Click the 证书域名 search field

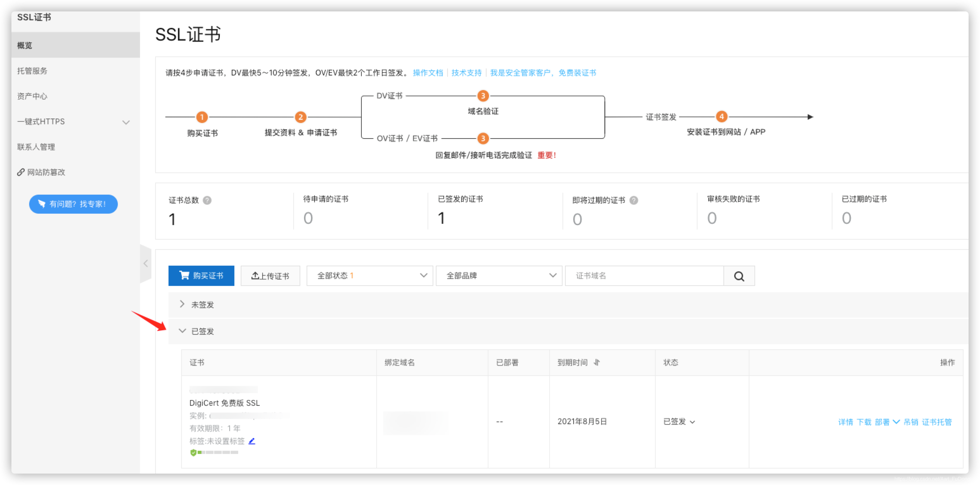point(644,276)
